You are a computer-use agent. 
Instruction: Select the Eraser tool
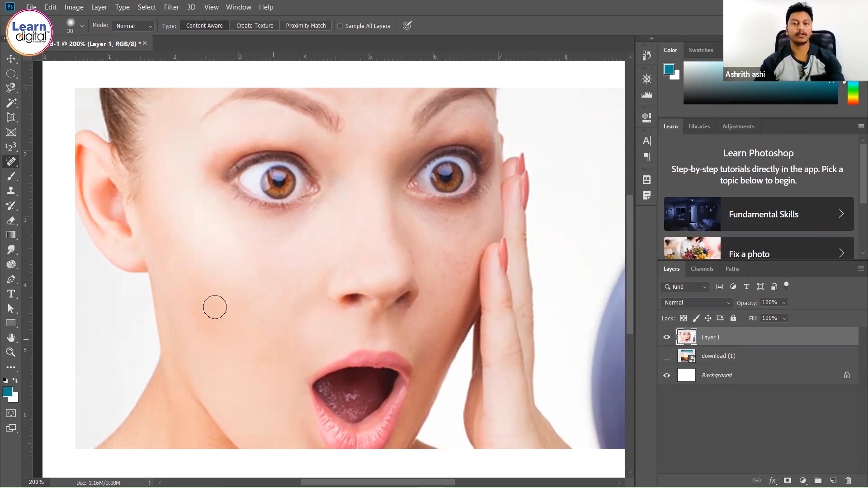point(11,221)
